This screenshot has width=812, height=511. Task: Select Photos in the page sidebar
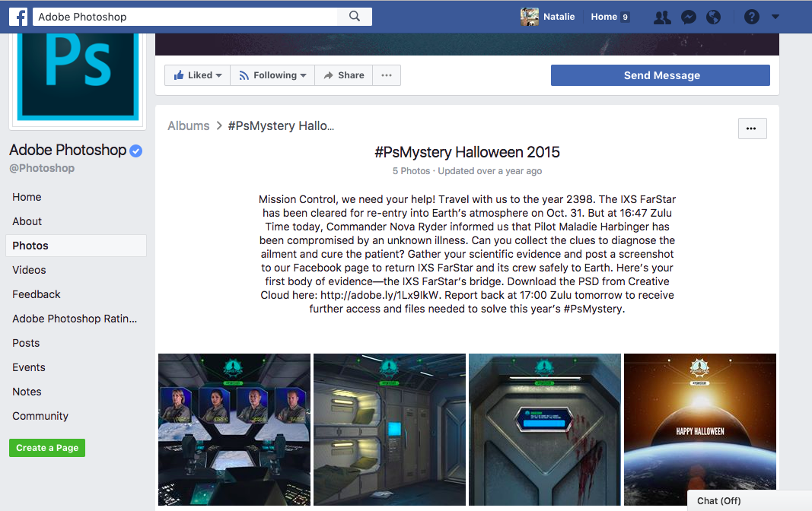click(75, 246)
